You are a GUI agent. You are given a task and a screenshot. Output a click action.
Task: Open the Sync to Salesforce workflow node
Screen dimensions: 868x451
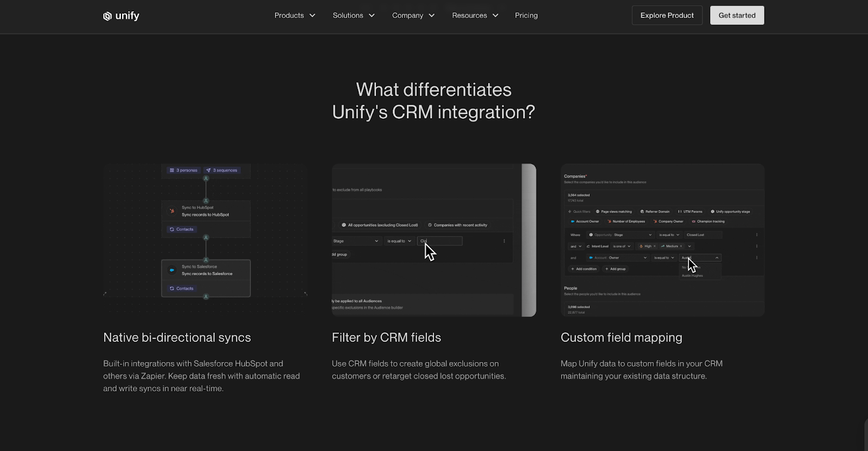(206, 278)
